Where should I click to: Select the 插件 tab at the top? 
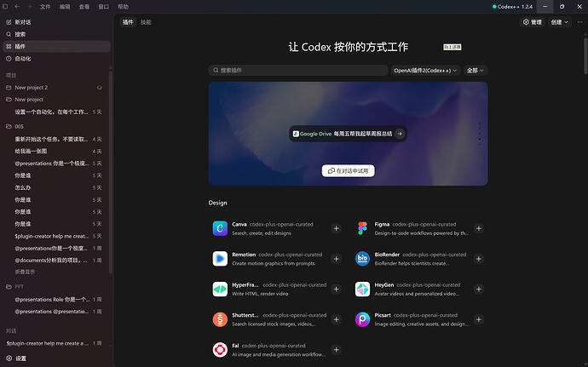128,22
